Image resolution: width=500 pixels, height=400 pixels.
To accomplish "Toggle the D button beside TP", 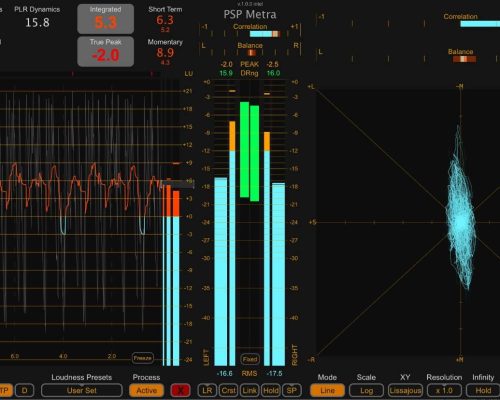I will [24, 390].
